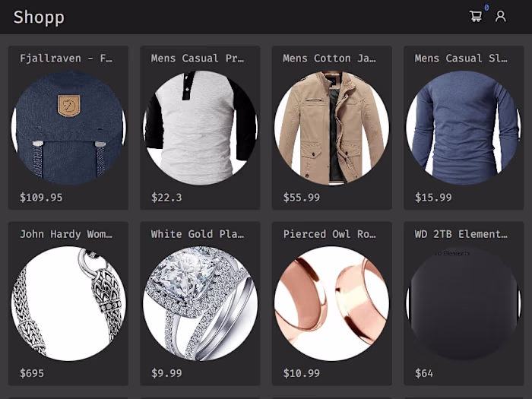Click the Fjallraven - F... product title

66,58
